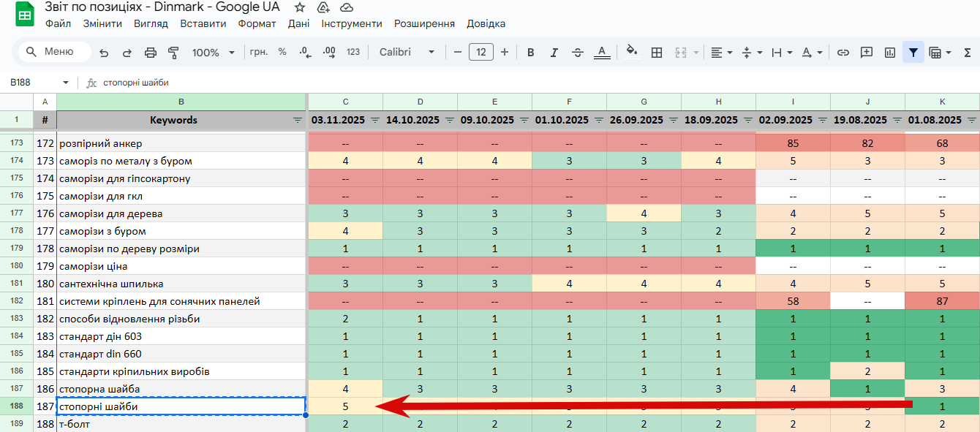Open the Дані menu

[298, 23]
